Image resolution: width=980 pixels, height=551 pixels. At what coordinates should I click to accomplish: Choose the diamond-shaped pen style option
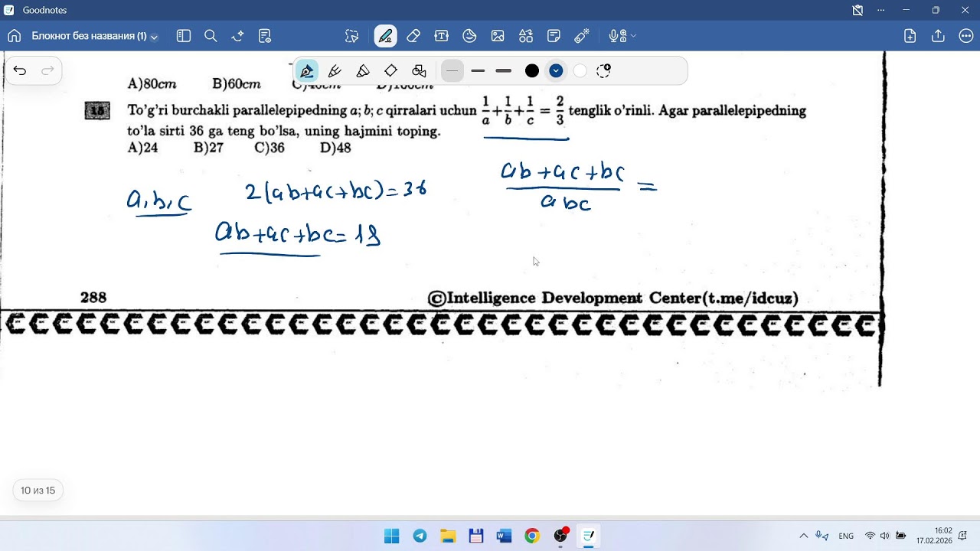(390, 71)
